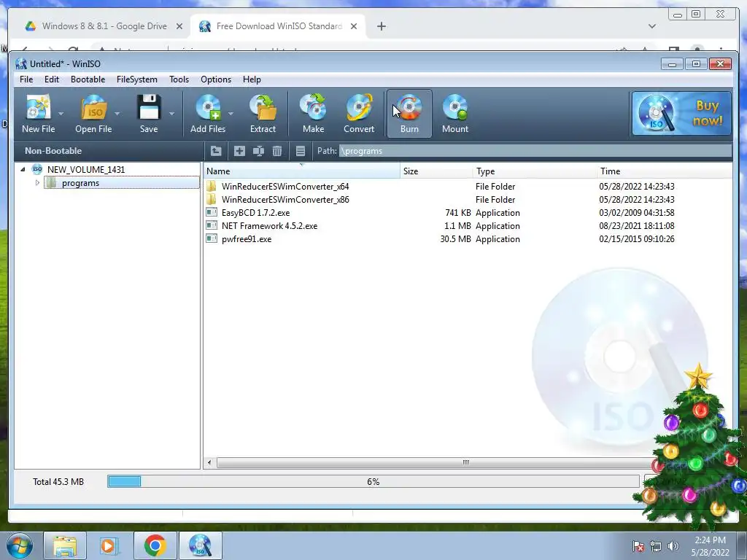
Task: Select WinReducerESWimConverter_x86 folder
Action: coord(285,200)
